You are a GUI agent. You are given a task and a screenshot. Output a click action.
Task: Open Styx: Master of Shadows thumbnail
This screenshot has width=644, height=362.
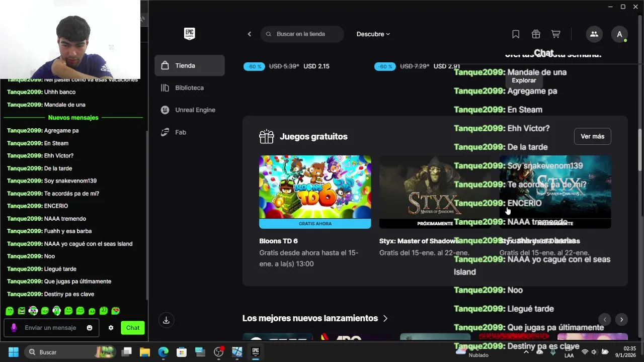click(x=435, y=192)
